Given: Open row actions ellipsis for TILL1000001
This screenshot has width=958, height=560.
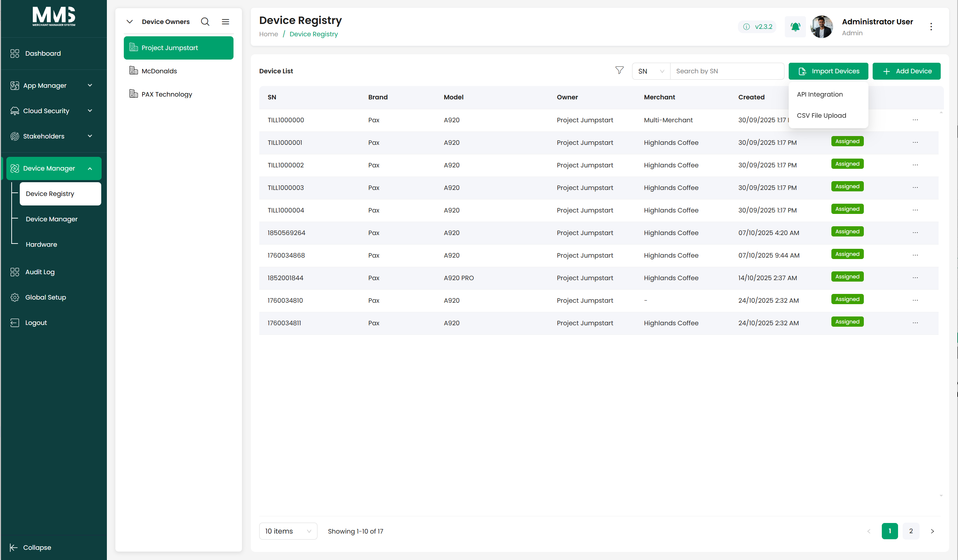Looking at the screenshot, I should (915, 142).
